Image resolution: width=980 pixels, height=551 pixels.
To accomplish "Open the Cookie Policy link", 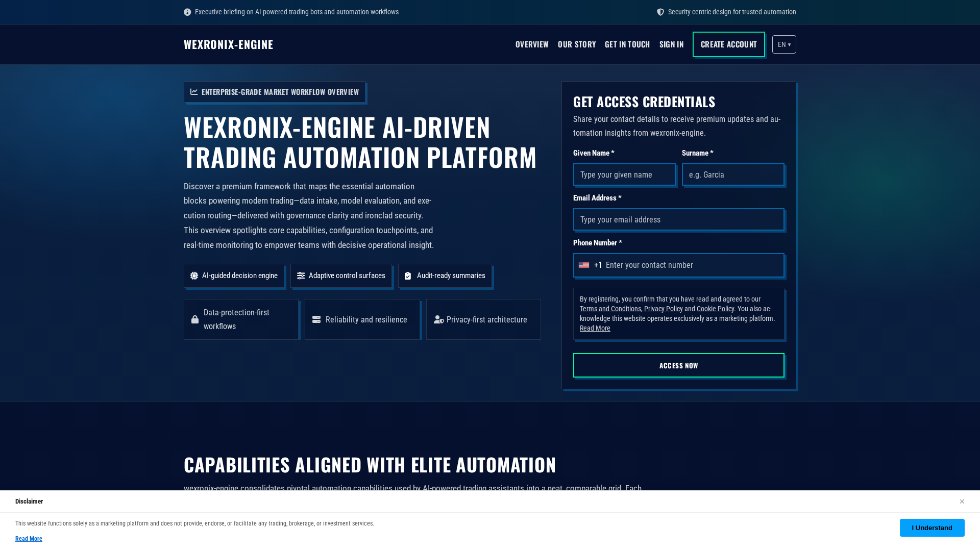I will (715, 309).
